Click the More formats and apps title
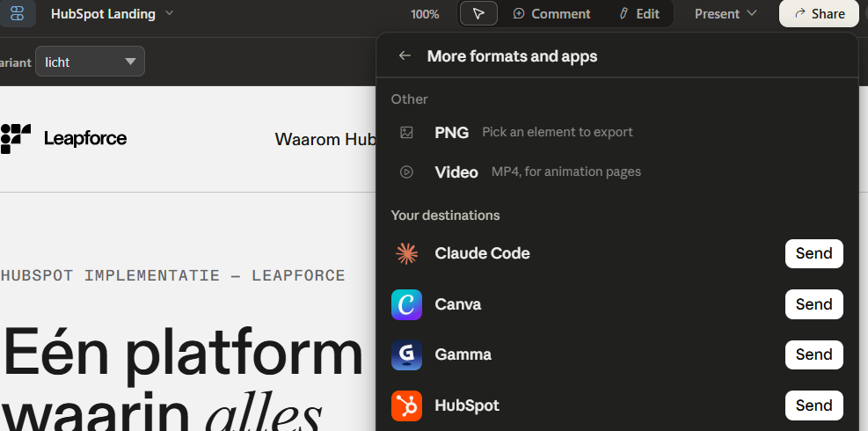The image size is (868, 431). (x=512, y=56)
